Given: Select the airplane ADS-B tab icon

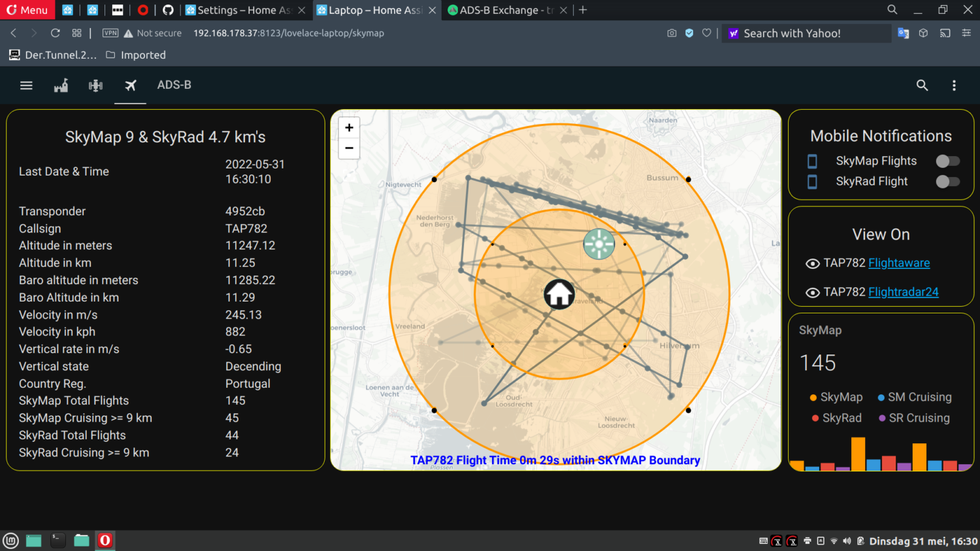Looking at the screenshot, I should pyautogui.click(x=131, y=86).
